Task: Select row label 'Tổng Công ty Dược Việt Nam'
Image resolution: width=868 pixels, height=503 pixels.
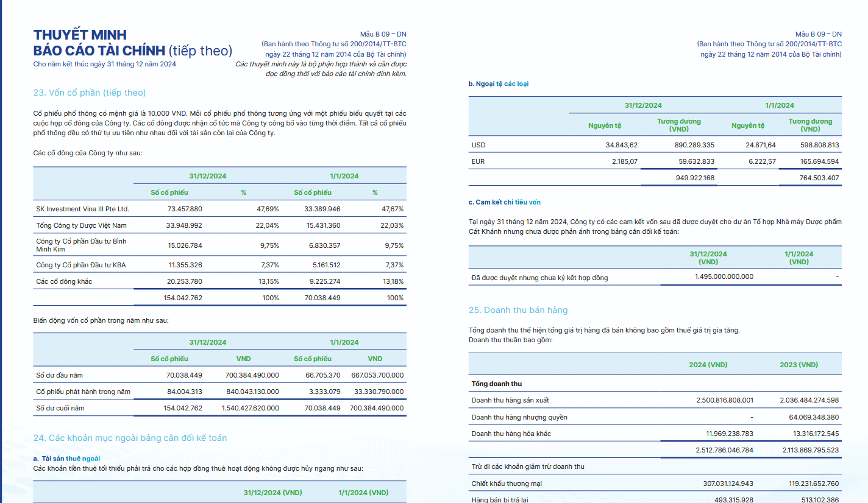Action: point(82,225)
